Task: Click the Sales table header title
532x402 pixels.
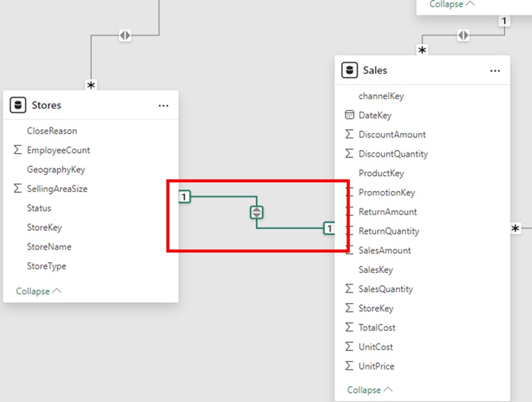Action: (x=375, y=70)
